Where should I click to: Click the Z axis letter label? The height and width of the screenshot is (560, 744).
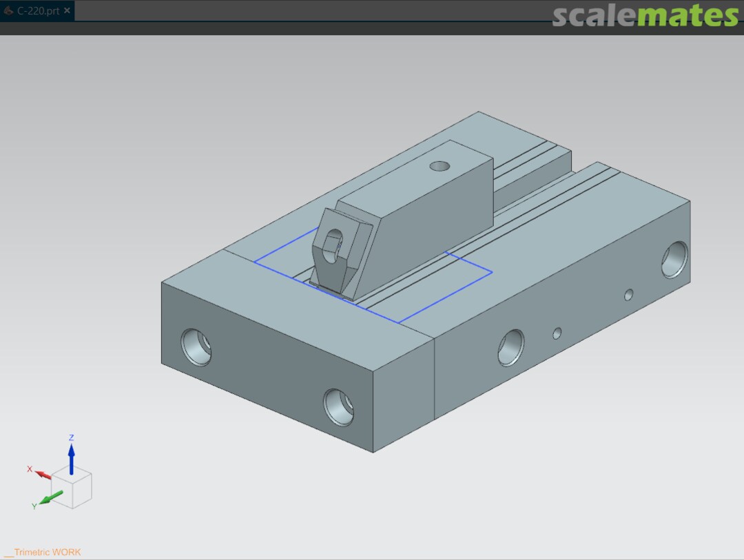click(71, 437)
